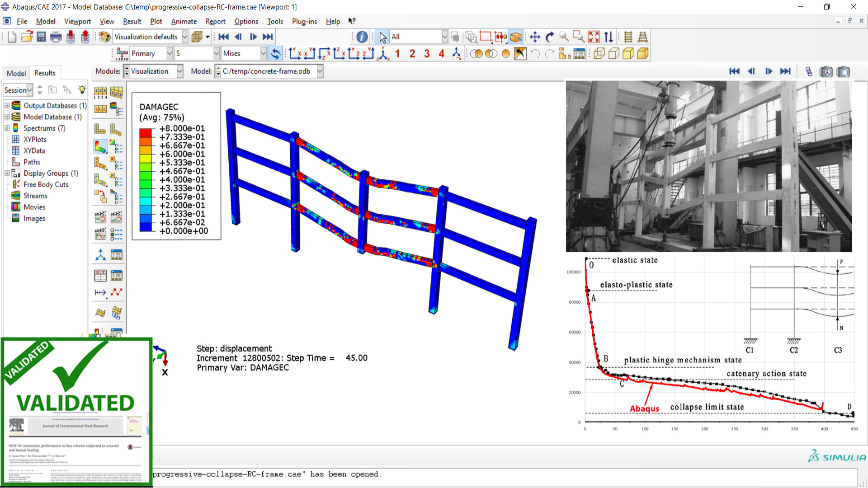Open the Result menu
This screenshot has height=488, width=868.
pyautogui.click(x=132, y=21)
